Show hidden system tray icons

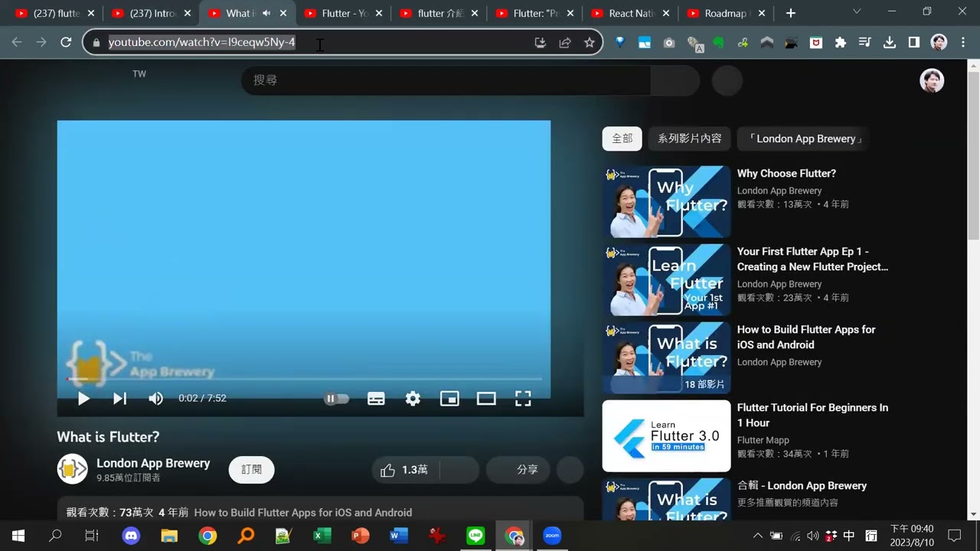coord(758,536)
